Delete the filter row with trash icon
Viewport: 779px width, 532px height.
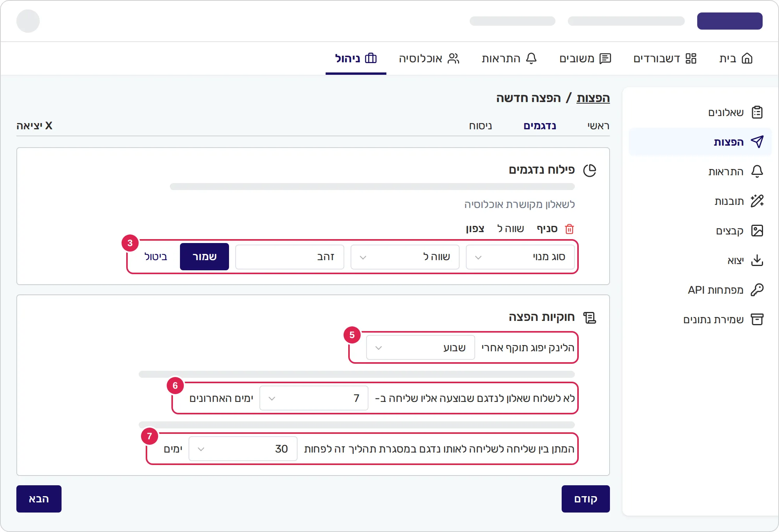[569, 229]
